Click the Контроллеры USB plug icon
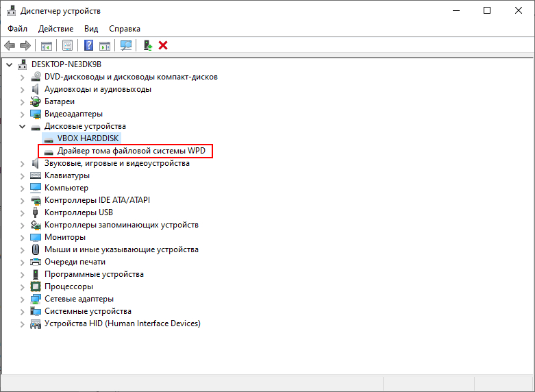The height and width of the screenshot is (392, 535). (36, 212)
